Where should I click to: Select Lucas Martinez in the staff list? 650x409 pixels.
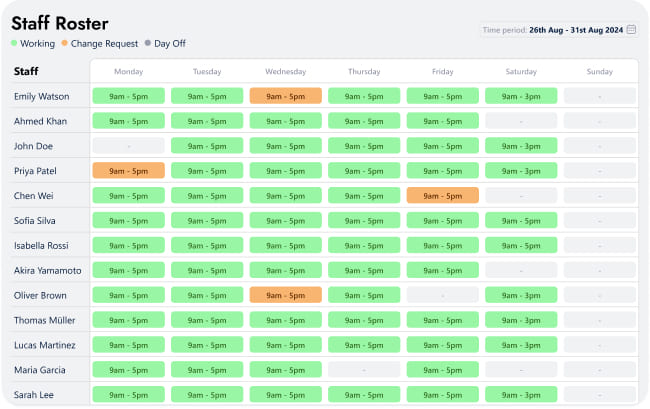pos(45,345)
